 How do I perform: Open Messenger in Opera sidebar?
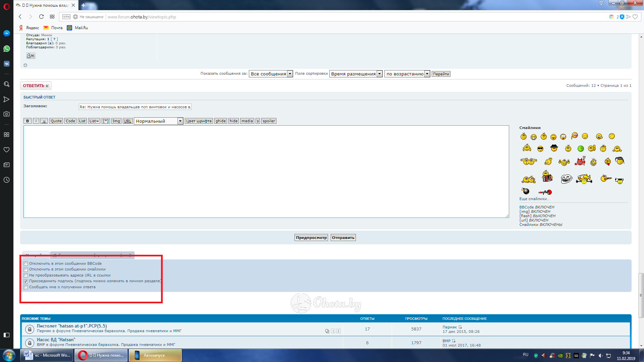click(x=7, y=34)
